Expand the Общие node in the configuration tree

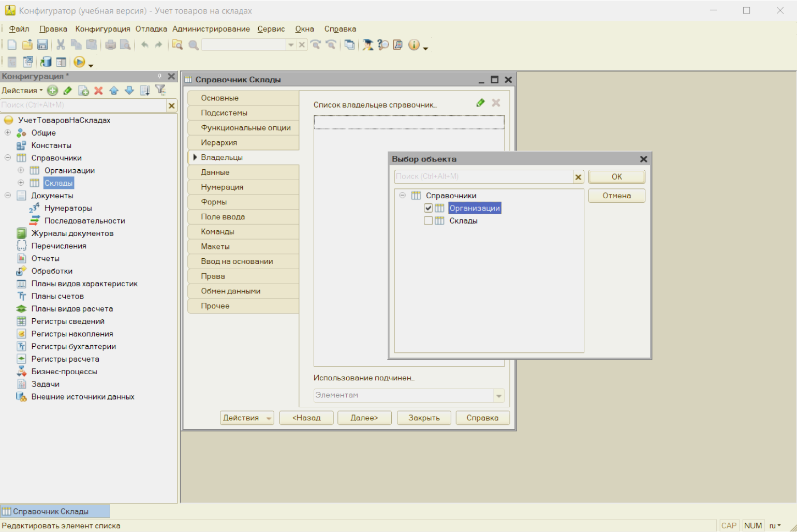[x=8, y=132]
